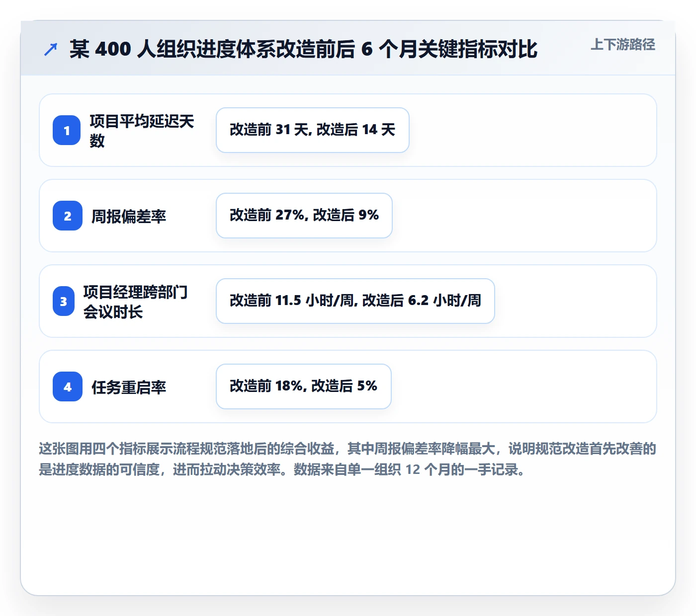This screenshot has width=696, height=616.
Task: Open the 上下游路径 link
Action: [623, 45]
